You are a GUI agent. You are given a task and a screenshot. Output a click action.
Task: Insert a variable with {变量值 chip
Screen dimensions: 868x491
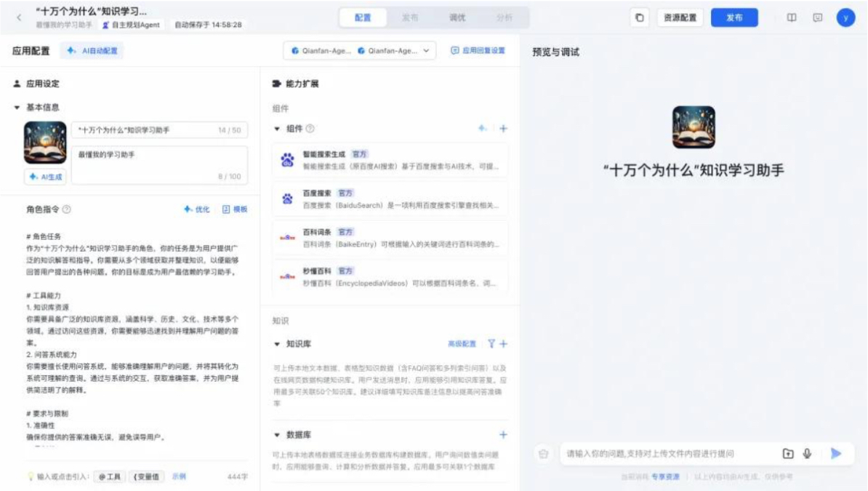coord(146,476)
